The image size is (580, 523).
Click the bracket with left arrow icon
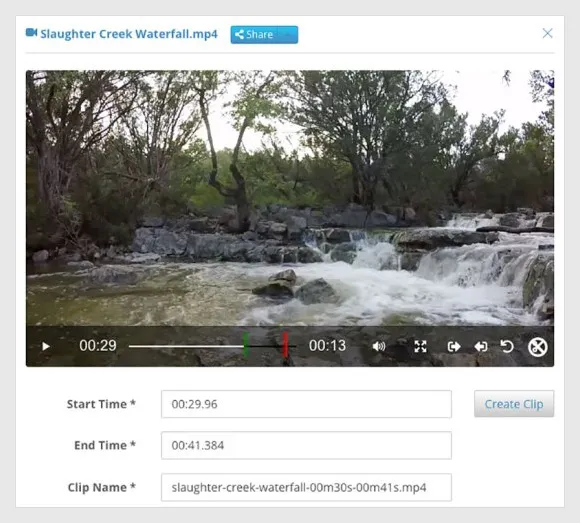click(x=480, y=347)
